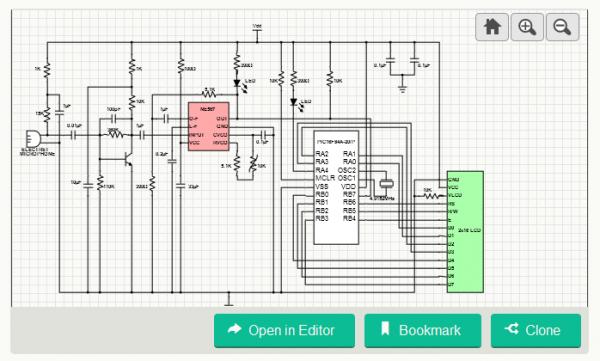Select the 10K variable resistor symbol

tap(253, 164)
